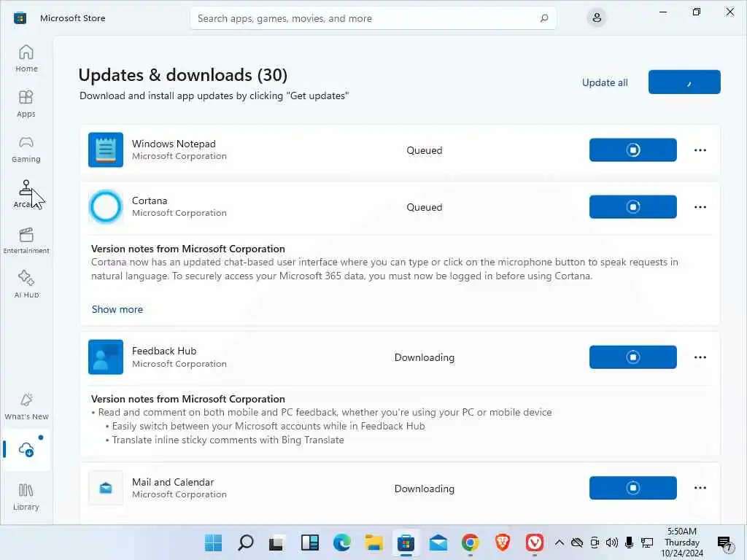Open What's New in the sidebar
Image resolution: width=747 pixels, height=560 pixels.
click(26, 406)
